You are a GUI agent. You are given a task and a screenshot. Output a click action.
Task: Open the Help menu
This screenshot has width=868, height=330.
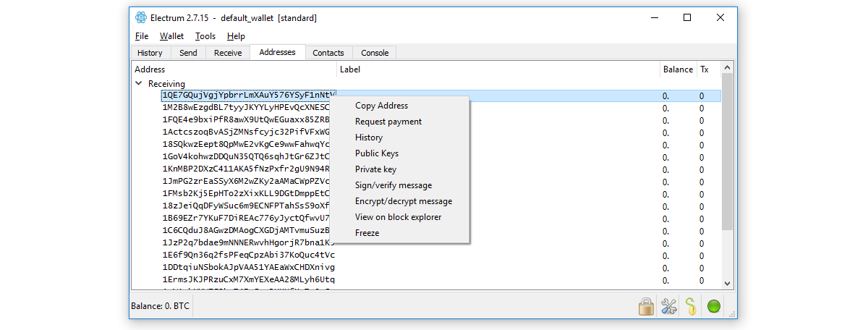[236, 36]
